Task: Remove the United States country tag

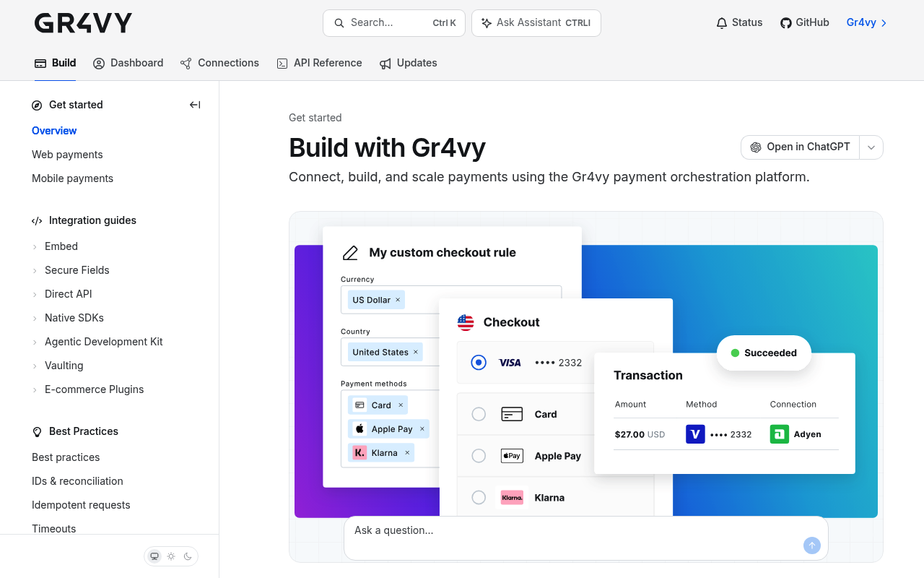Action: pos(416,353)
